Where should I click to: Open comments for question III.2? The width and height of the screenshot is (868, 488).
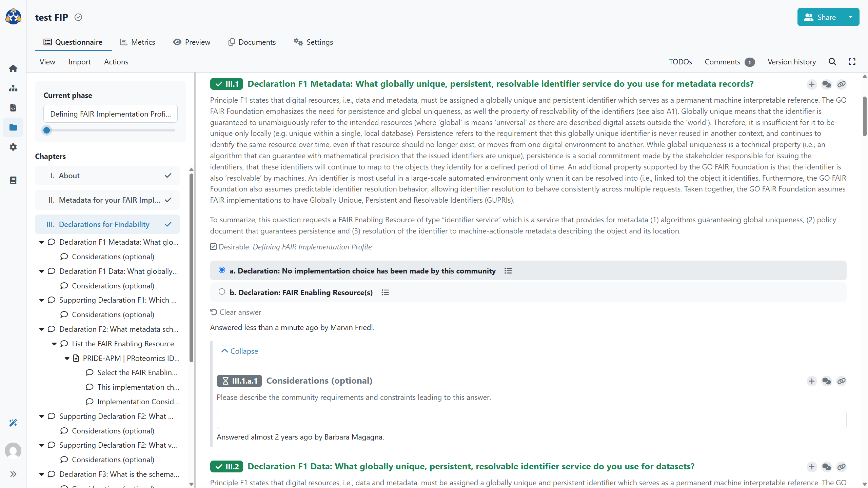tap(827, 467)
